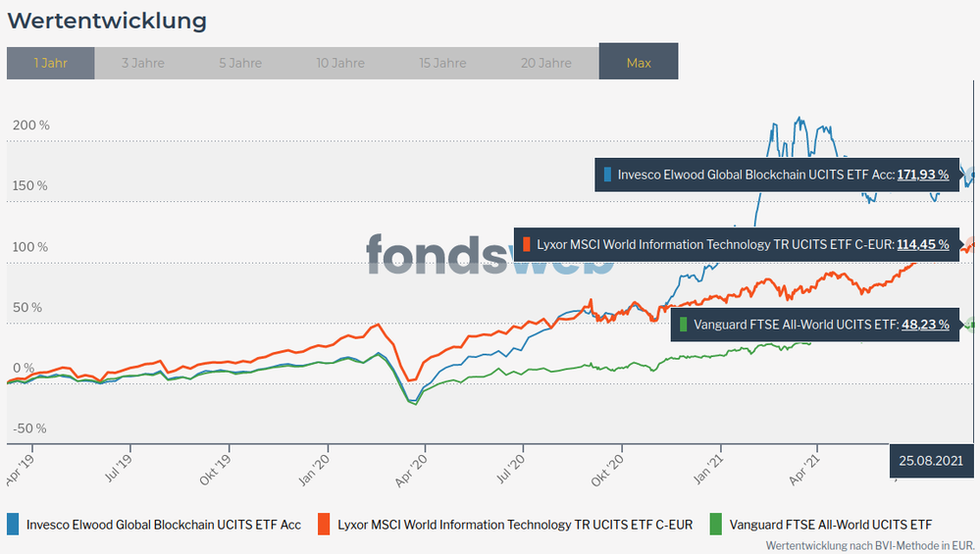Toggle Vanguard FTSE All-World legend label

tap(833, 525)
